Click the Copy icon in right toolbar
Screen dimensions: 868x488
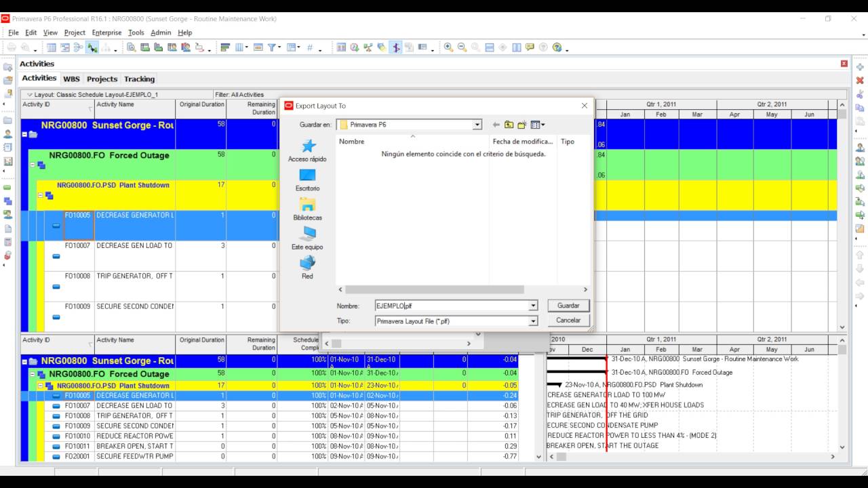[860, 108]
